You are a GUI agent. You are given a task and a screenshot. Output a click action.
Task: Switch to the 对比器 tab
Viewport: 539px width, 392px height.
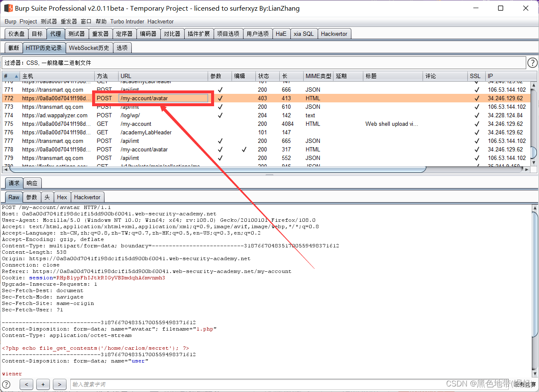(x=172, y=34)
